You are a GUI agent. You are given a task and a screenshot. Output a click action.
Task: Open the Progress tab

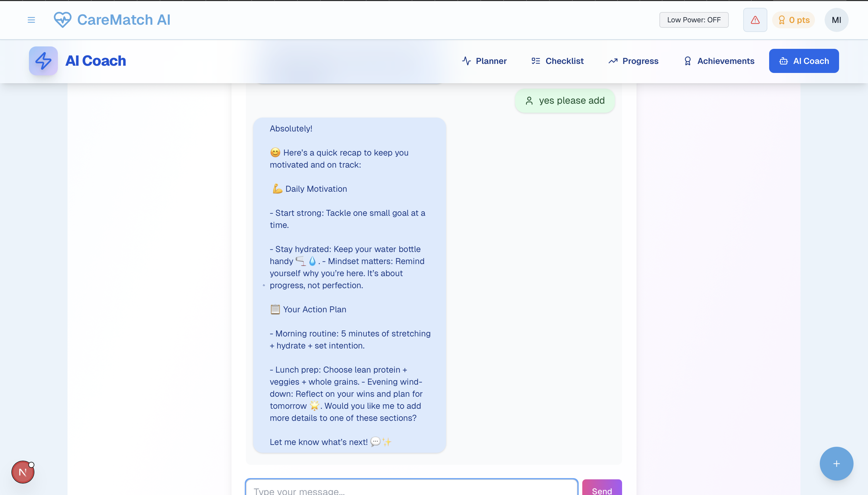633,61
